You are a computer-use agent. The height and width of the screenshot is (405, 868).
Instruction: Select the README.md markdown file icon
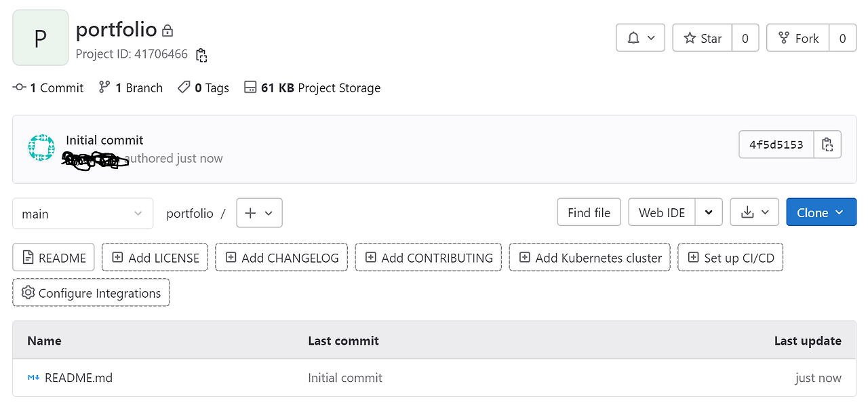coord(33,378)
